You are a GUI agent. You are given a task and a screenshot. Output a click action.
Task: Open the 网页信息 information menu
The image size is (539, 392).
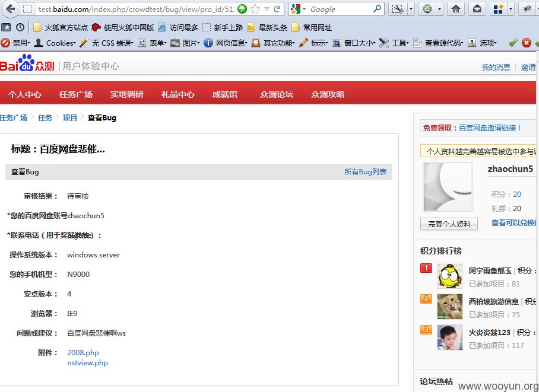pos(226,43)
